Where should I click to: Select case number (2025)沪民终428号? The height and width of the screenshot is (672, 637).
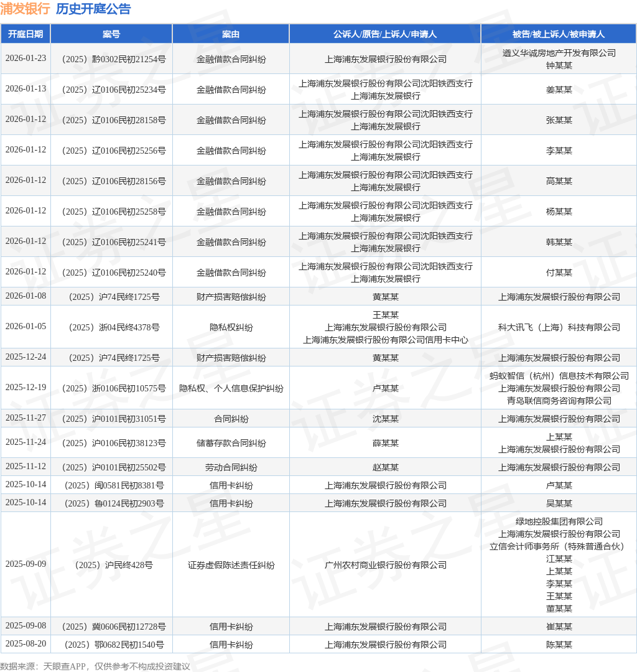[114, 565]
